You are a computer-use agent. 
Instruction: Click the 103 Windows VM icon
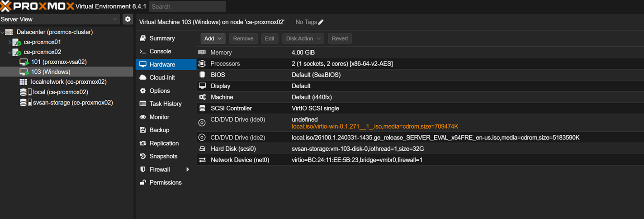pyautogui.click(x=24, y=72)
